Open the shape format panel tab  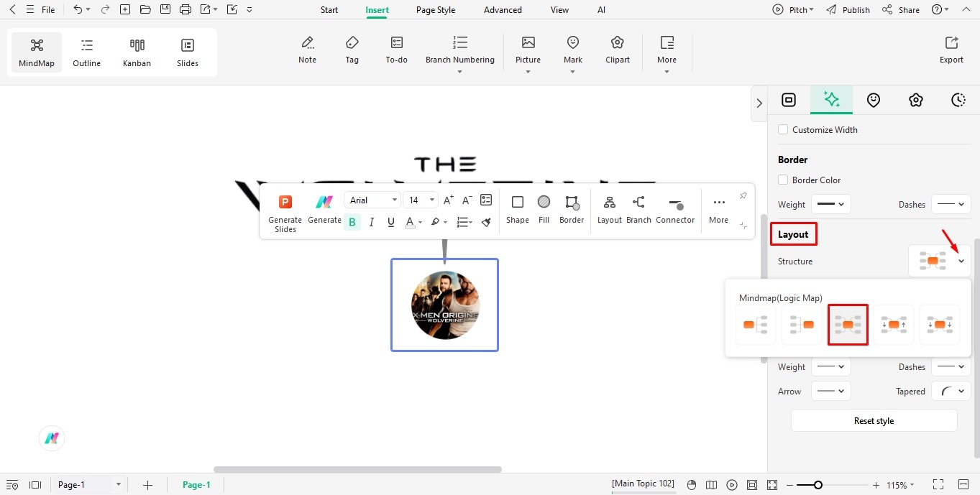789,100
